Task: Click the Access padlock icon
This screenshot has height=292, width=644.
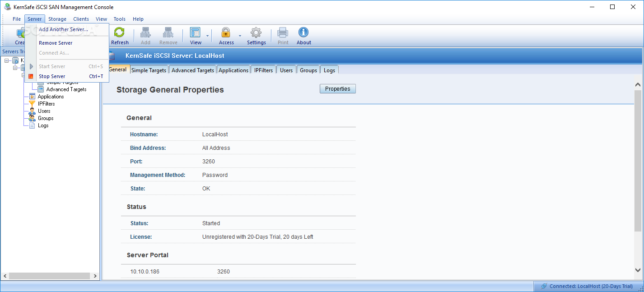Action: [225, 32]
